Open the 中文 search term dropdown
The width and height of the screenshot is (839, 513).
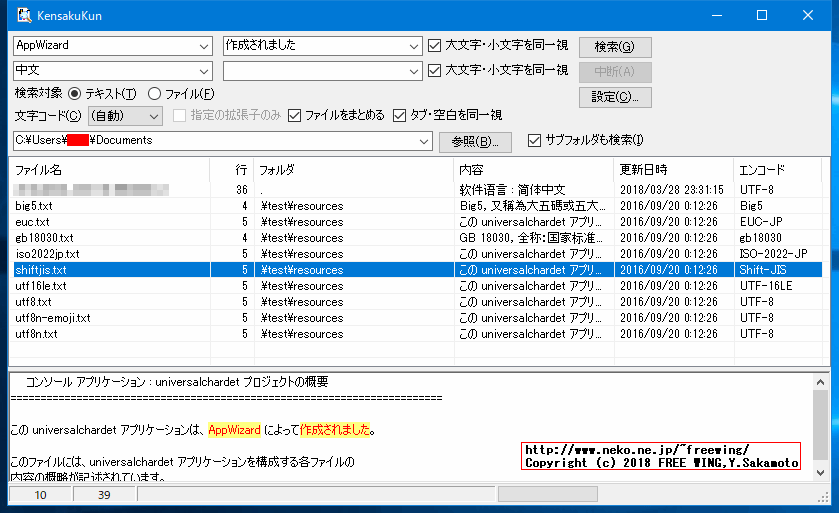click(204, 71)
